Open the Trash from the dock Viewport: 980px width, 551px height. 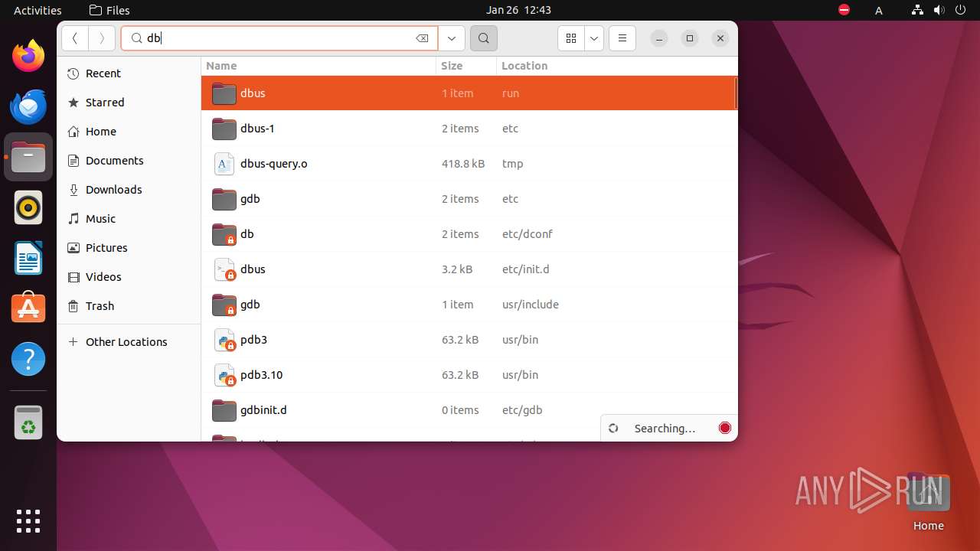28,422
